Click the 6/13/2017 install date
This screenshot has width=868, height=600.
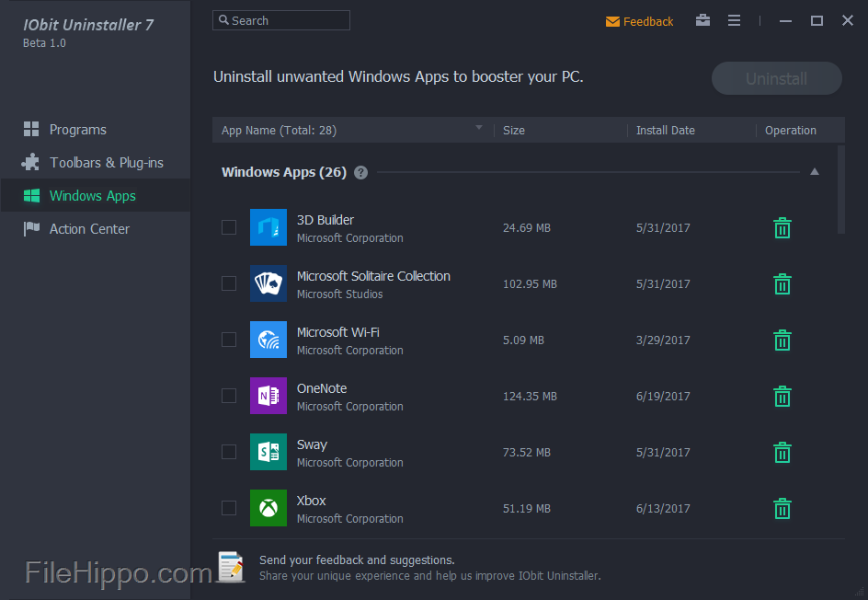click(663, 509)
